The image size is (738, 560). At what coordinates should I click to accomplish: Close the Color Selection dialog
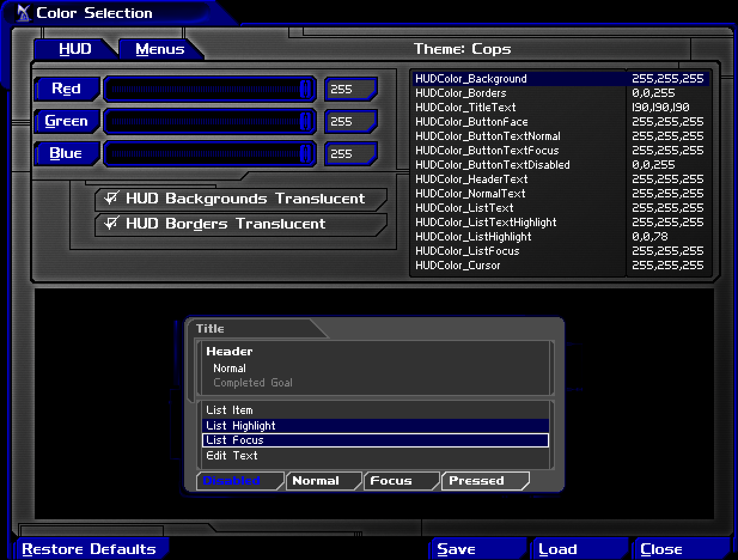click(x=681, y=549)
